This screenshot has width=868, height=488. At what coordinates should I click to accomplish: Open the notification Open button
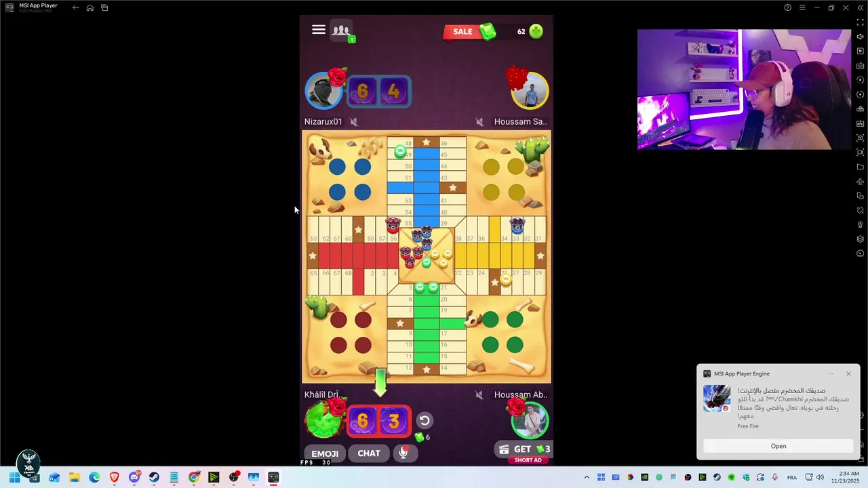click(x=778, y=446)
